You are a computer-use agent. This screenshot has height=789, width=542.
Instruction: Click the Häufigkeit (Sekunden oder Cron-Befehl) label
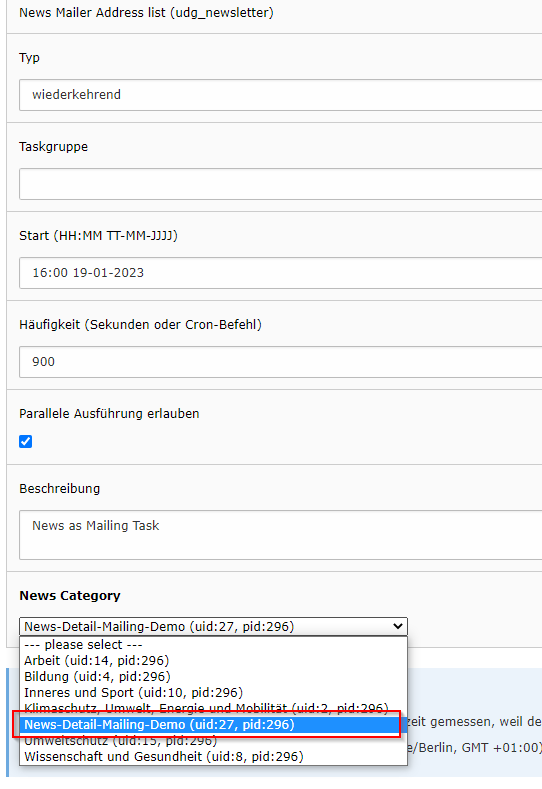(140, 325)
